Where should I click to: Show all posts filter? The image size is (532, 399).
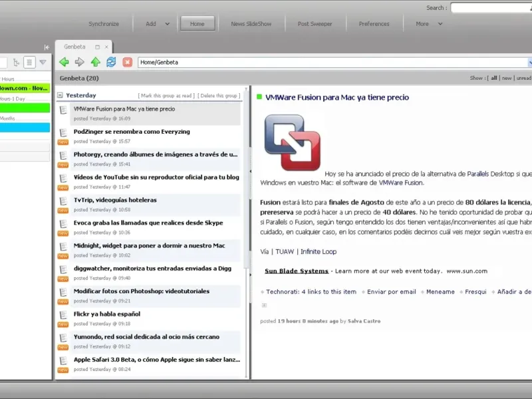(494, 78)
